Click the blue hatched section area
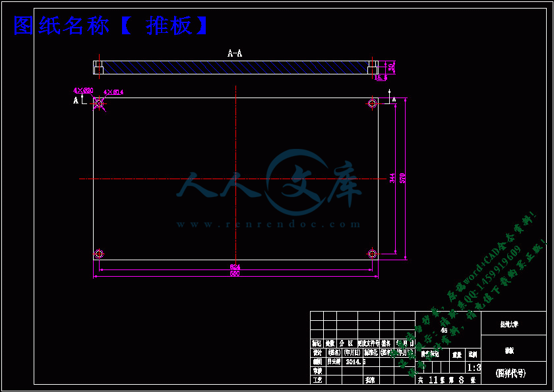Image resolution: width=554 pixels, height=392 pixels. tap(235, 67)
